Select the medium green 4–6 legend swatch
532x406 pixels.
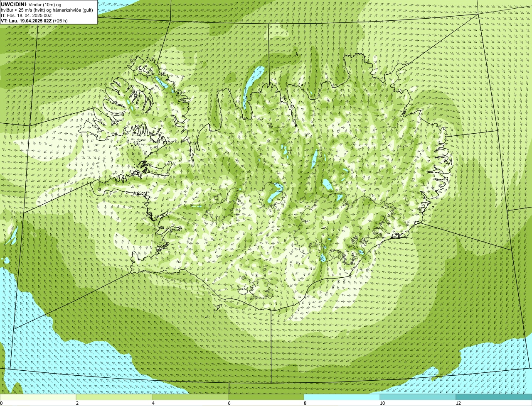click(190, 397)
